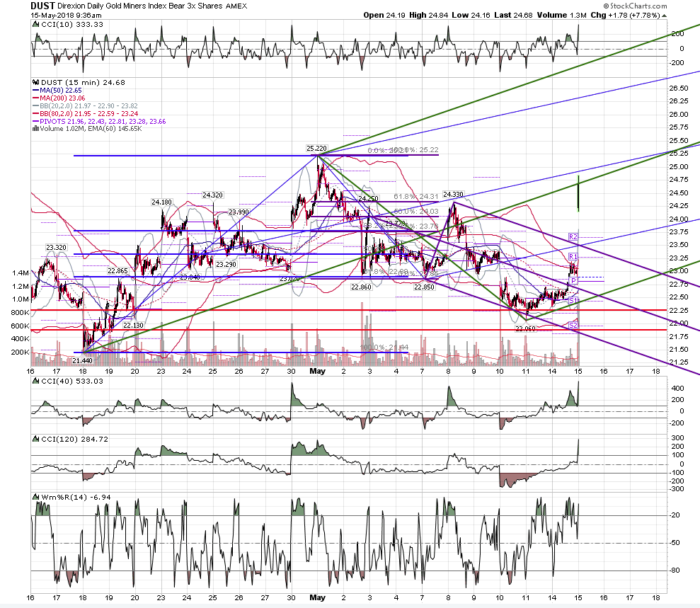Click the High 24.84 quote

point(429,15)
